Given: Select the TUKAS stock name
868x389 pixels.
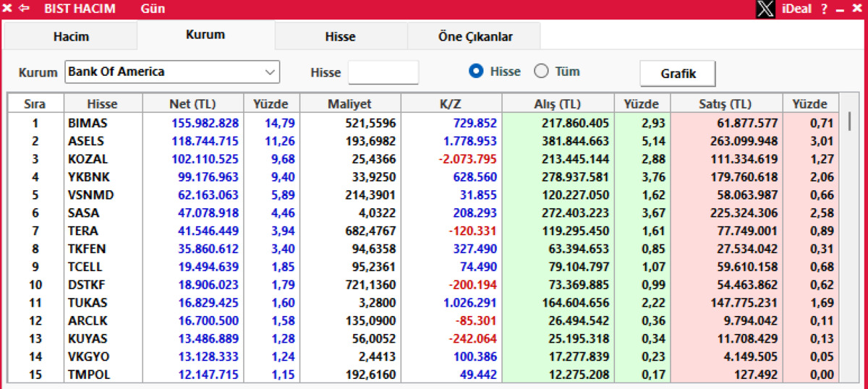Looking at the screenshot, I should pyautogui.click(x=88, y=303).
